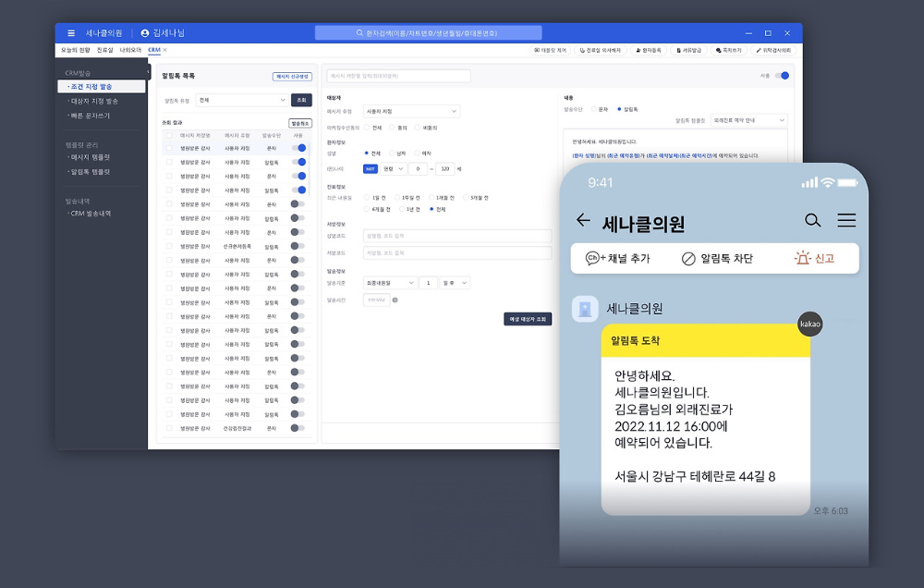Click the 태블릿 제어 toolbar button
The width and height of the screenshot is (924, 588).
pos(550,50)
